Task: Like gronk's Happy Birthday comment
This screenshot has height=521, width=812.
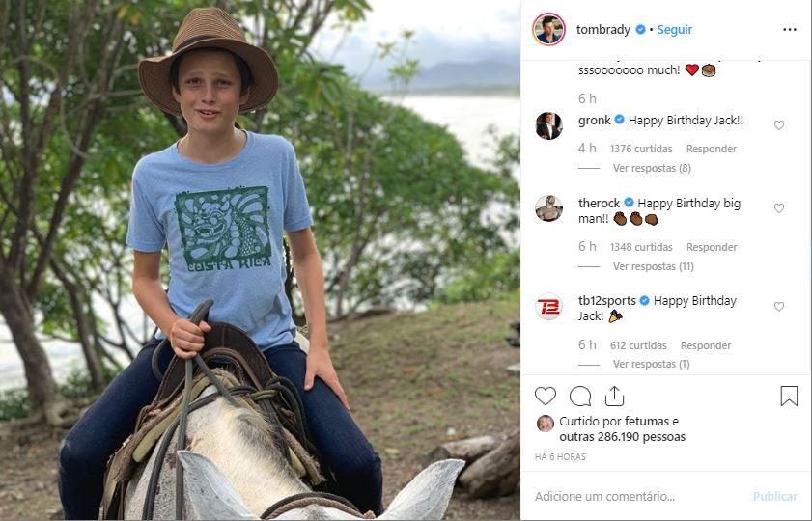Action: [x=779, y=125]
